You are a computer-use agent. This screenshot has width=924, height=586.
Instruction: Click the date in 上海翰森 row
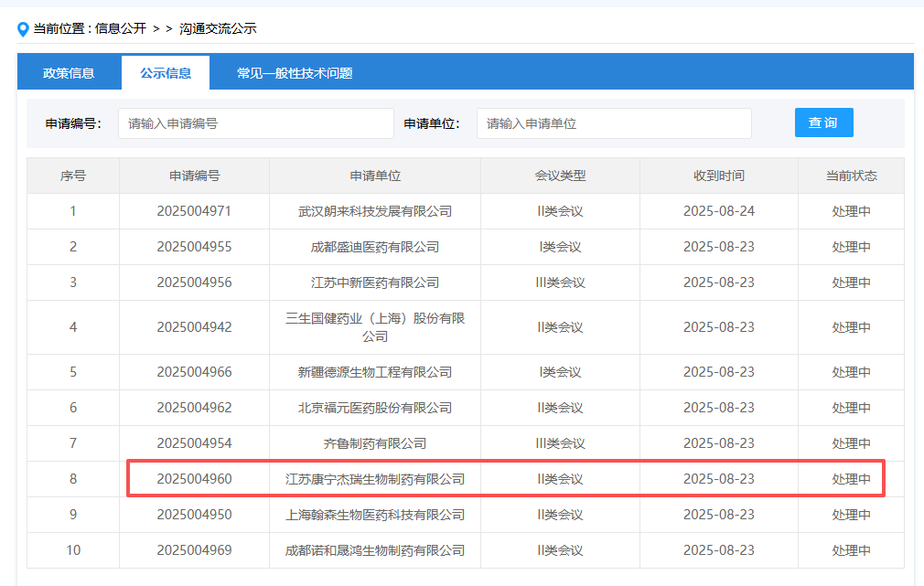(719, 515)
